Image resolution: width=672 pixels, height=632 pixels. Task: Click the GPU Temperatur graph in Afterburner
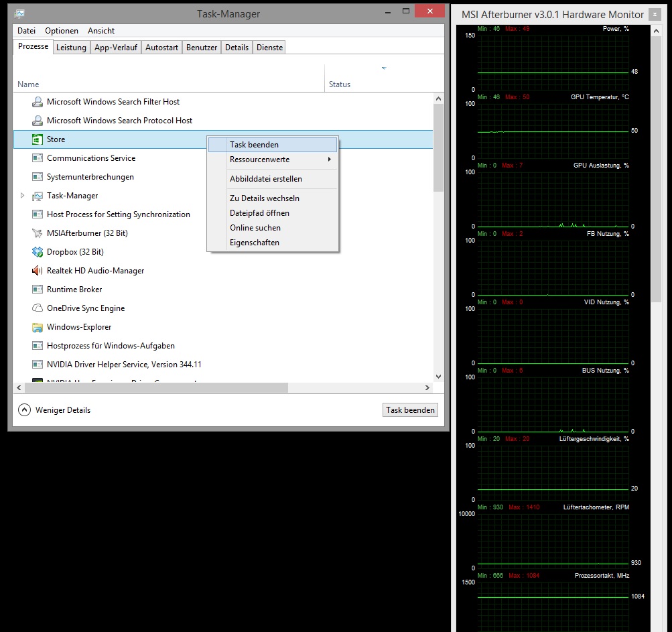[x=553, y=131]
